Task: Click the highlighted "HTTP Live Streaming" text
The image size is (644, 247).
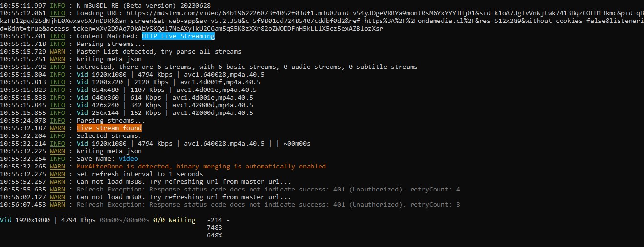Action: (178, 36)
